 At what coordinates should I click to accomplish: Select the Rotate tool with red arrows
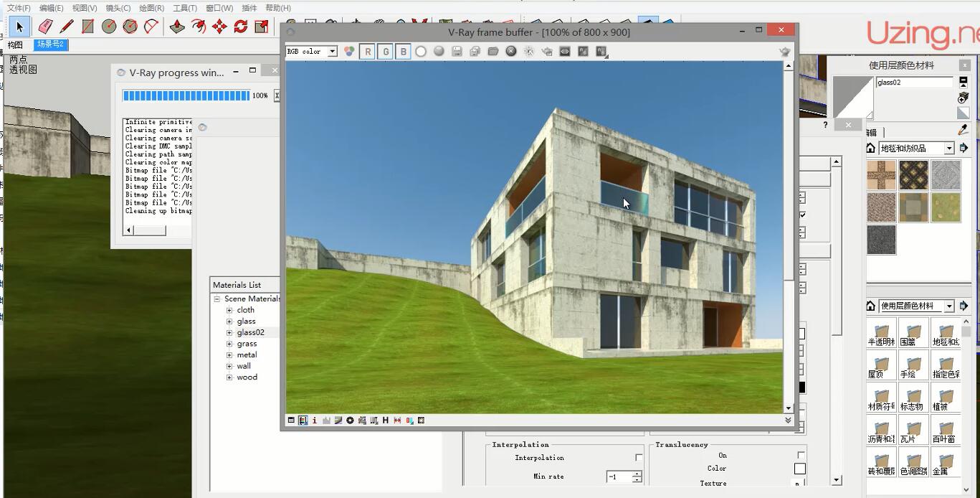tap(240, 27)
